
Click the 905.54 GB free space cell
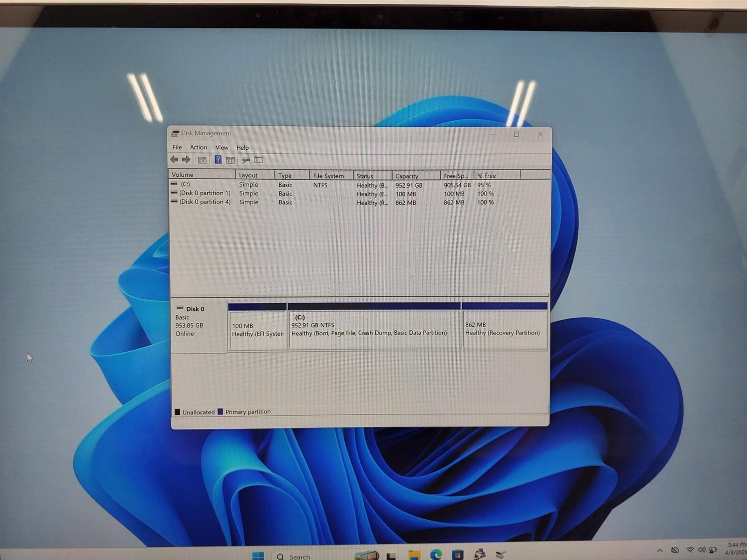pyautogui.click(x=457, y=185)
